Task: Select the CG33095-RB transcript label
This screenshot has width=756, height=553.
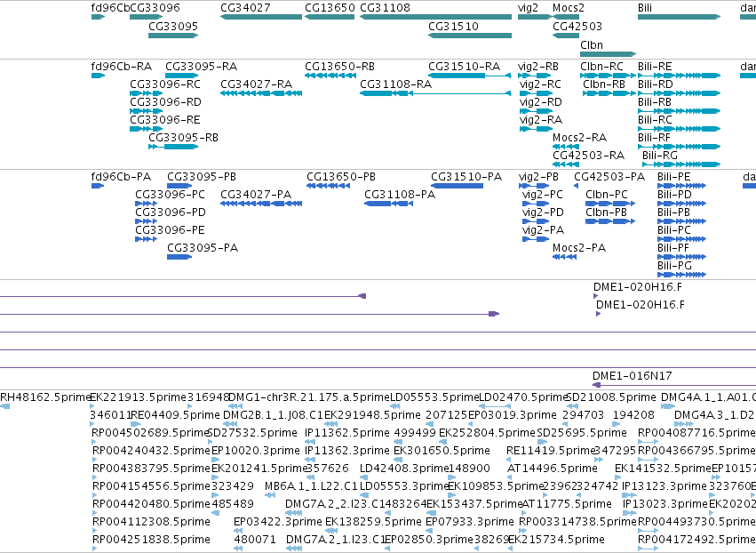Action: click(183, 138)
